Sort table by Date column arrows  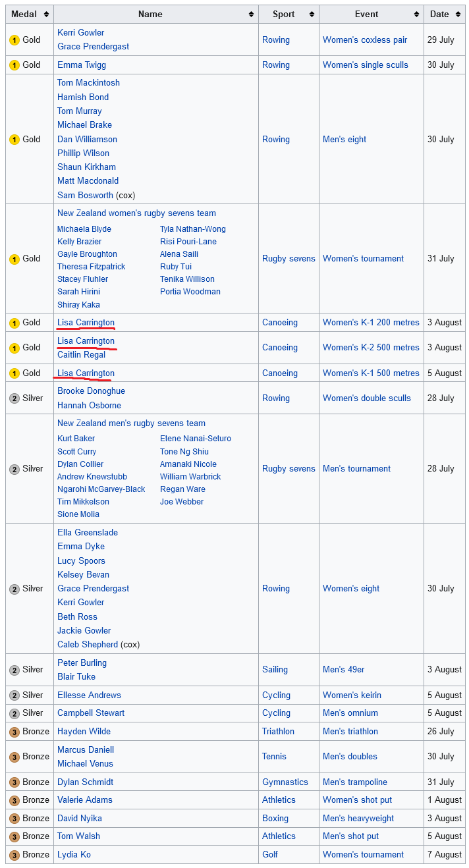coord(457,14)
